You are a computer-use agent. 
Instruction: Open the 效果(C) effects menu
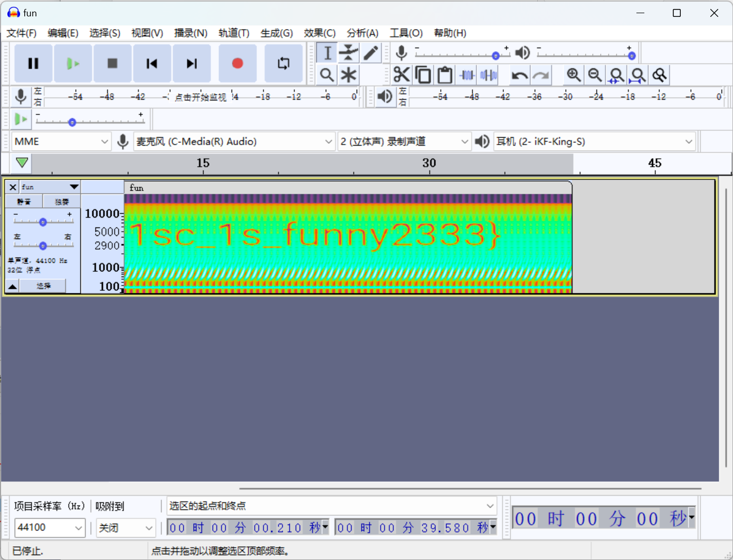319,33
